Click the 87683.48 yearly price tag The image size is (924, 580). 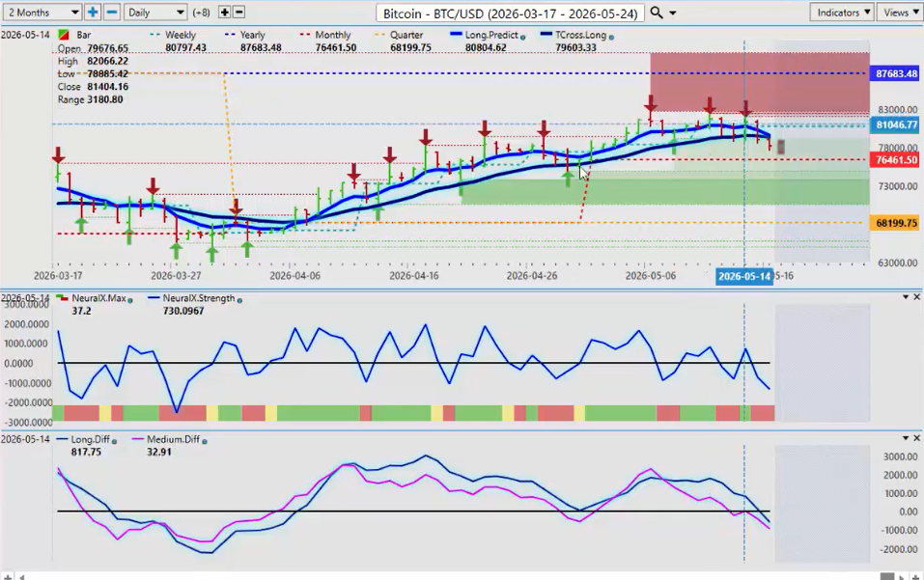896,73
